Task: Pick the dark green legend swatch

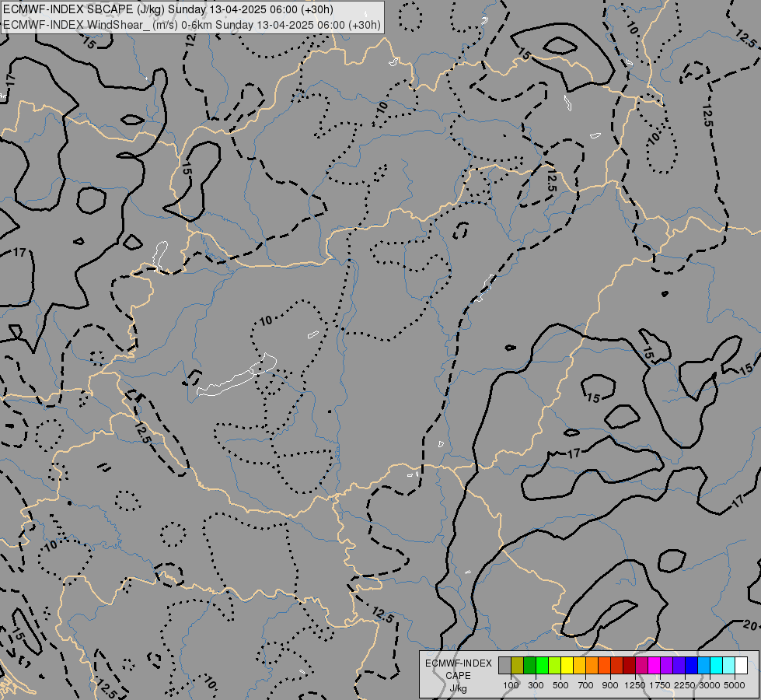Action: tap(529, 665)
